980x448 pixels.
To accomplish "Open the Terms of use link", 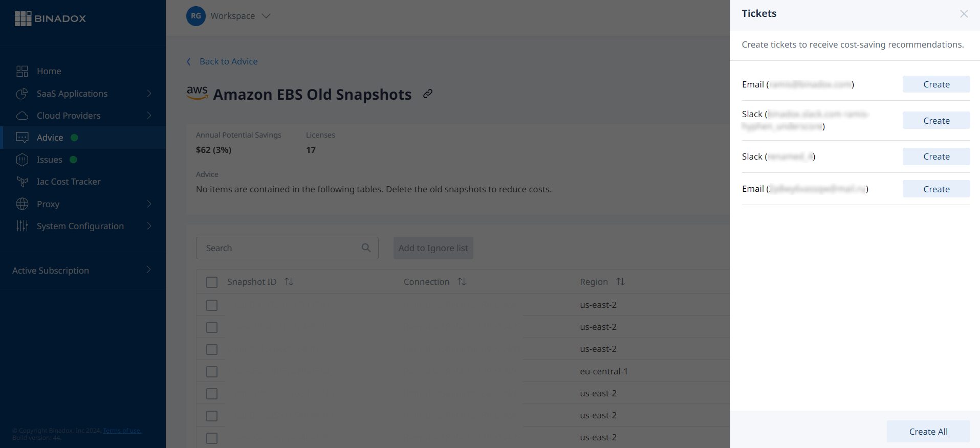I will (x=122, y=431).
